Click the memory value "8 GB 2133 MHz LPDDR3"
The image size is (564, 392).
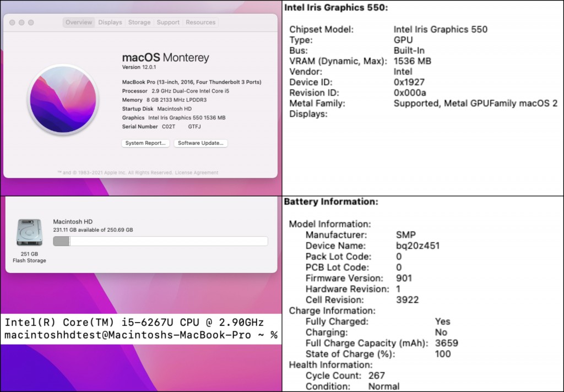point(176,100)
